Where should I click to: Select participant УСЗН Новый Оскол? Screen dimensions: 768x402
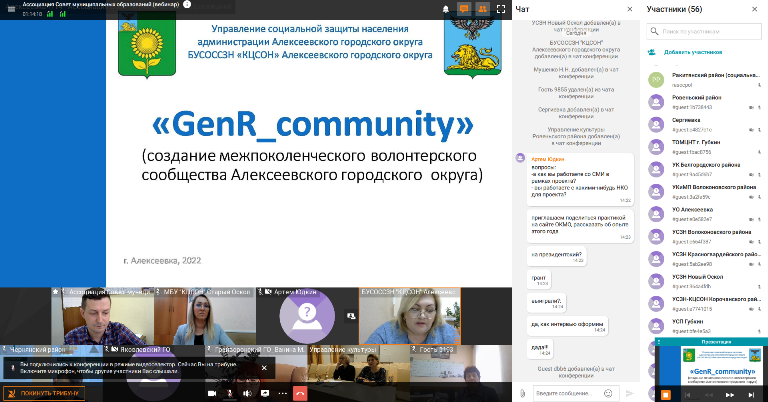click(704, 282)
